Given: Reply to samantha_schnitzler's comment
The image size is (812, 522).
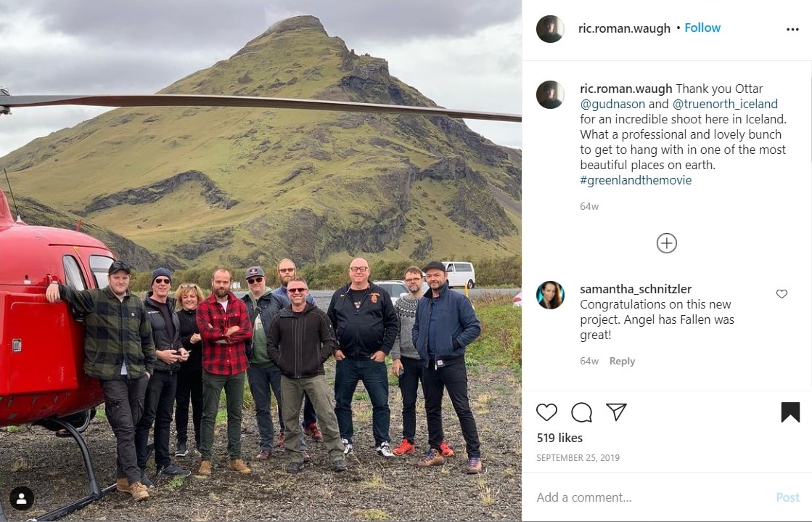Looking at the screenshot, I should [x=622, y=362].
